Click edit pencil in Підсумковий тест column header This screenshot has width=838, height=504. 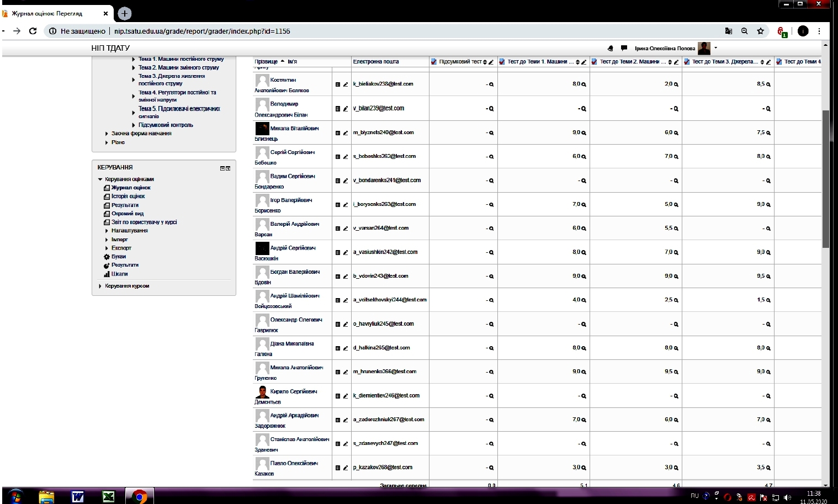(491, 62)
